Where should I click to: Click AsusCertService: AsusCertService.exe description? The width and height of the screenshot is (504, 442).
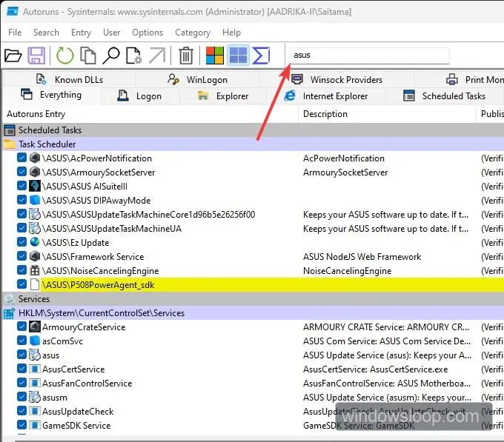375,369
